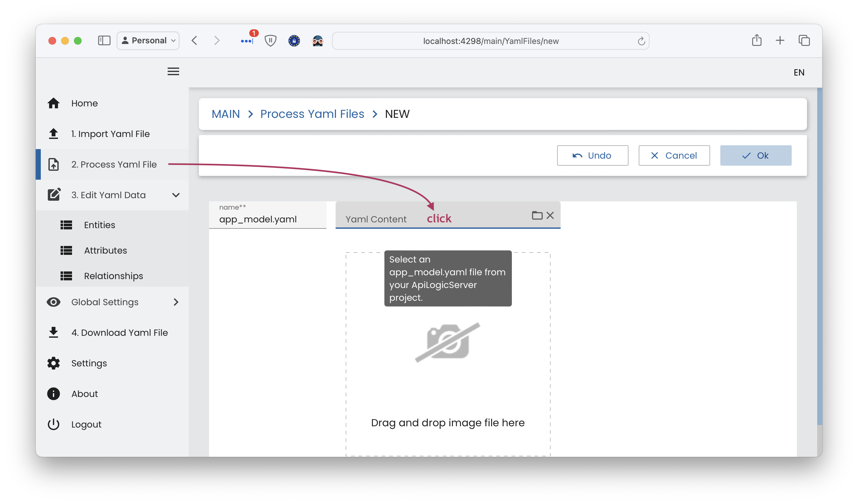
Task: Click the Entities list icon
Action: pyautogui.click(x=67, y=224)
